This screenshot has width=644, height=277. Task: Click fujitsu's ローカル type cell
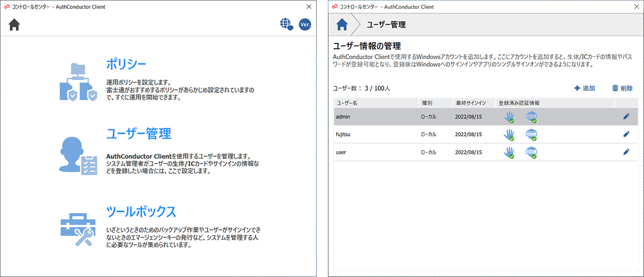(429, 134)
